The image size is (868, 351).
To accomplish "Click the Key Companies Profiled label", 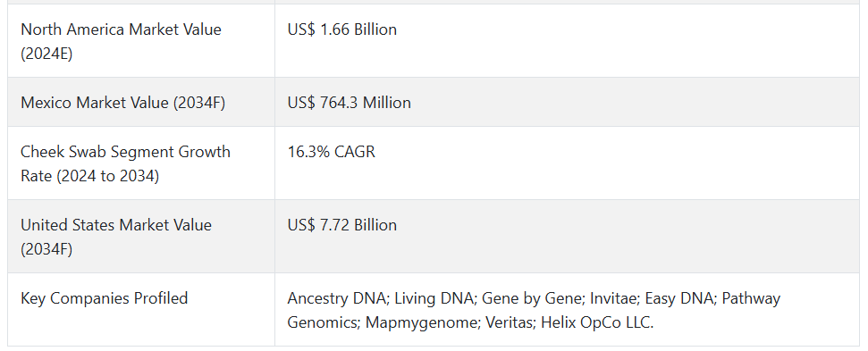I will click(x=104, y=298).
